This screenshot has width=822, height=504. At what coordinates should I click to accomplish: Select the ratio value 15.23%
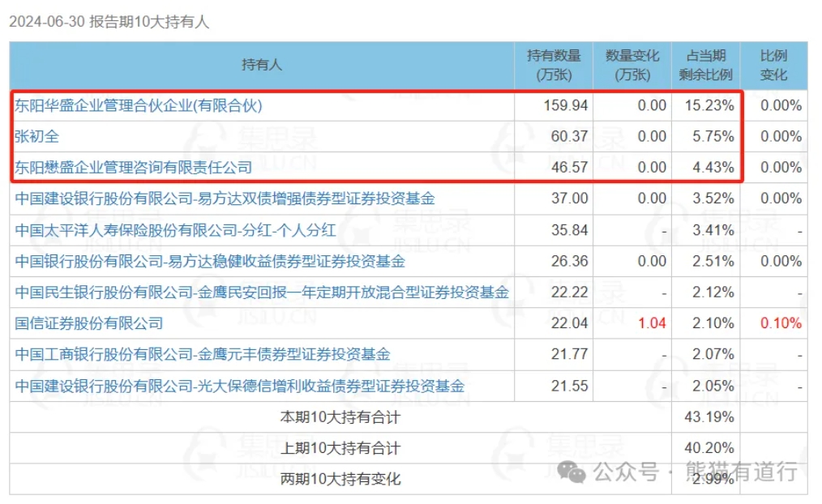pyautogui.click(x=709, y=105)
